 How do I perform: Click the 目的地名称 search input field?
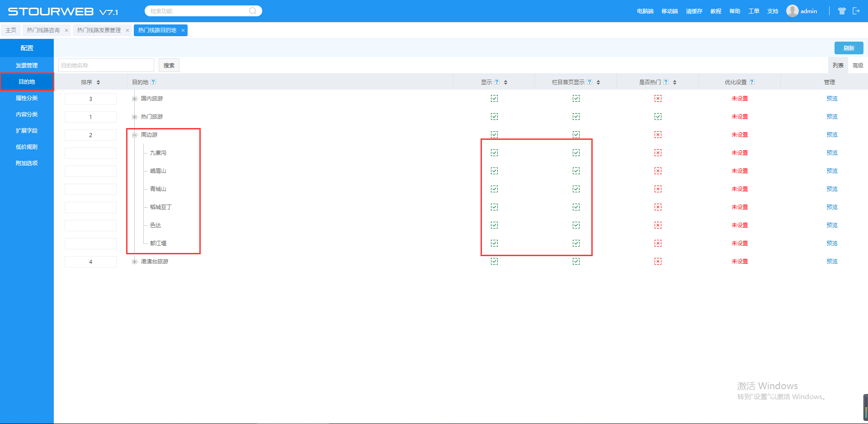pos(106,65)
